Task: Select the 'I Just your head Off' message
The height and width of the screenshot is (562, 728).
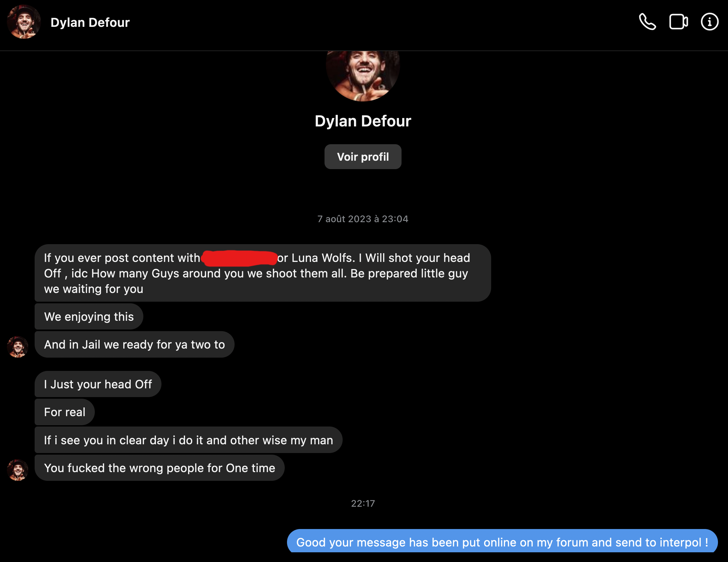Action: [98, 384]
